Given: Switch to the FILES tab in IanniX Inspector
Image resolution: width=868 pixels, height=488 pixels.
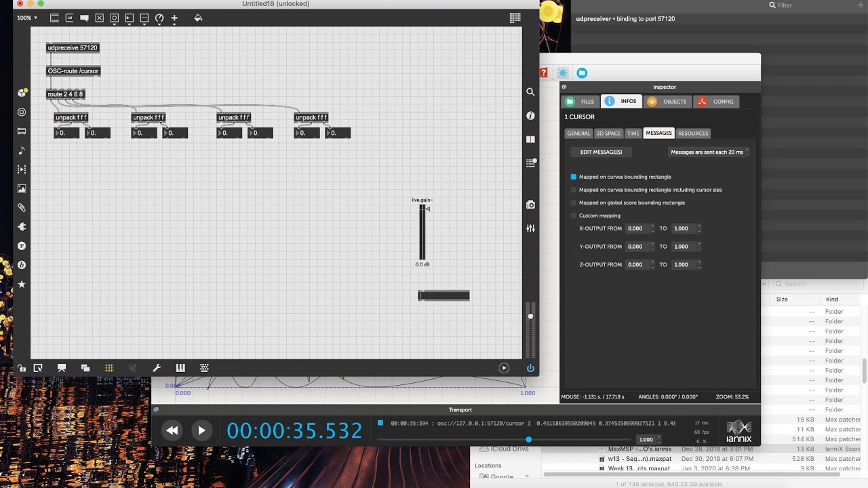Looking at the screenshot, I should (x=580, y=102).
